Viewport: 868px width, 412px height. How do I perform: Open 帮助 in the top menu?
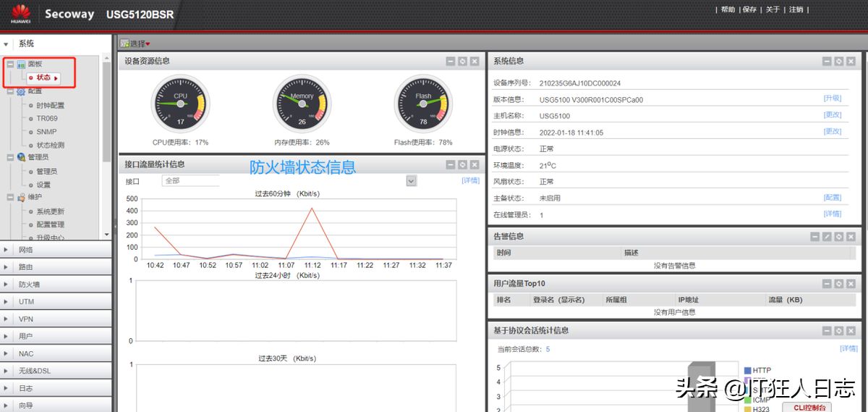point(728,10)
